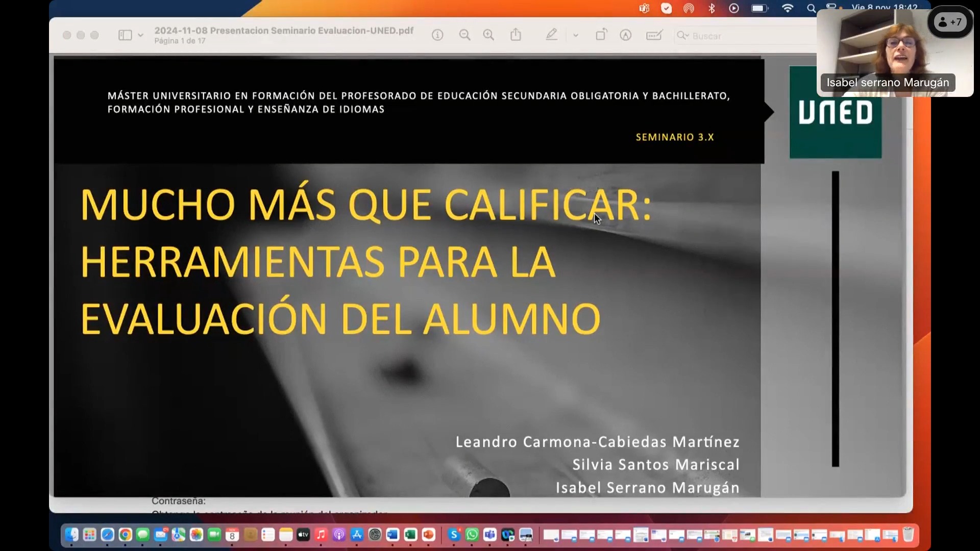
Task: Open Spotlight search in menu bar
Action: click(x=811, y=8)
